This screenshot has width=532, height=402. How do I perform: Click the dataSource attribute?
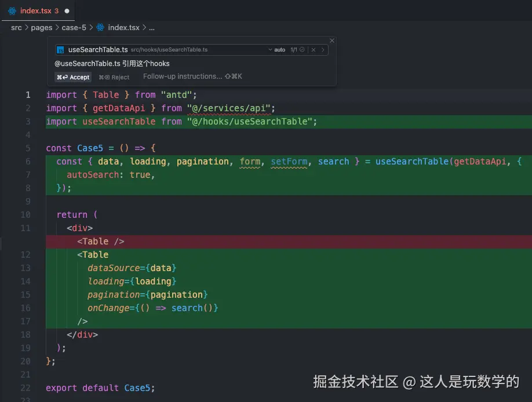pos(114,268)
